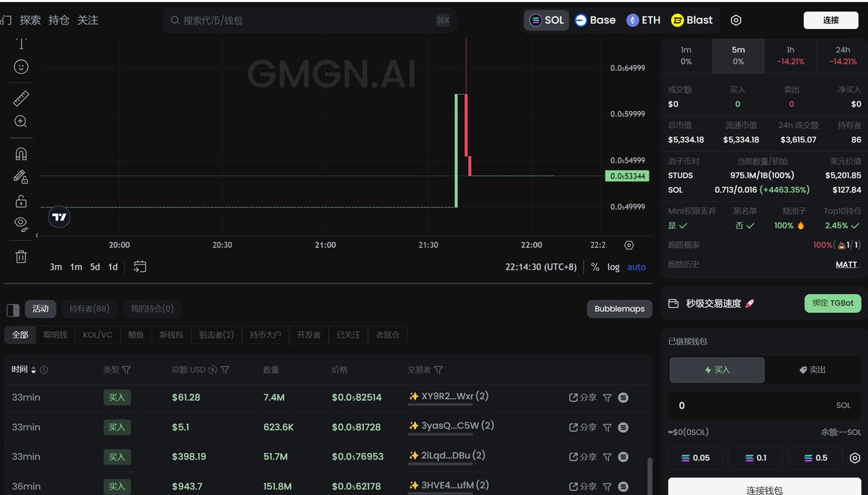
Task: Select the 1m chart range
Action: click(76, 267)
